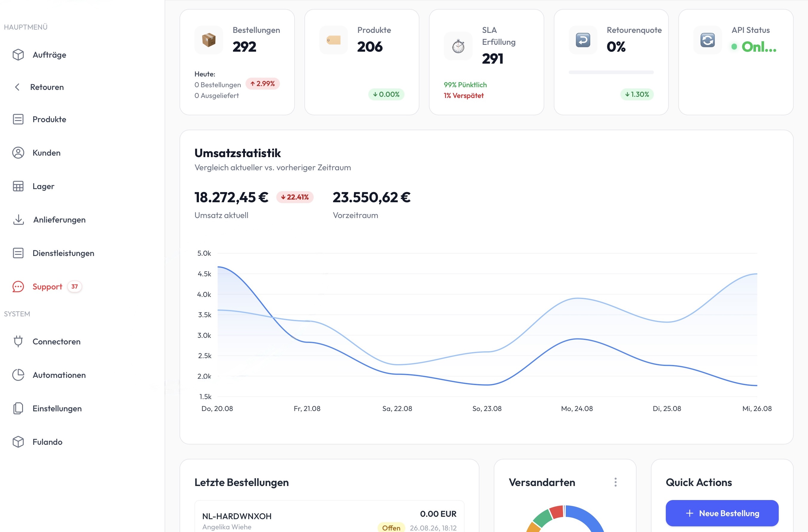This screenshot has height=532, width=808.
Task: Click the Do, 20.08 axis label
Action: click(217, 408)
